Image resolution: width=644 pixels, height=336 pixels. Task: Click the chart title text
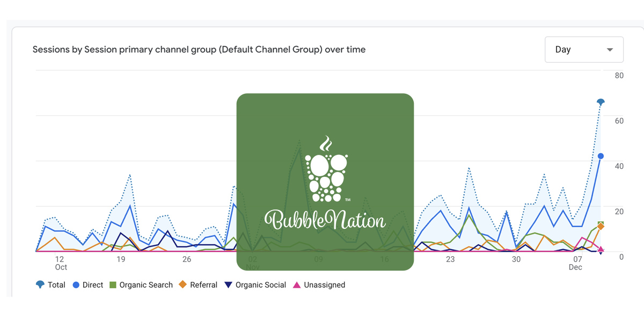pos(199,49)
